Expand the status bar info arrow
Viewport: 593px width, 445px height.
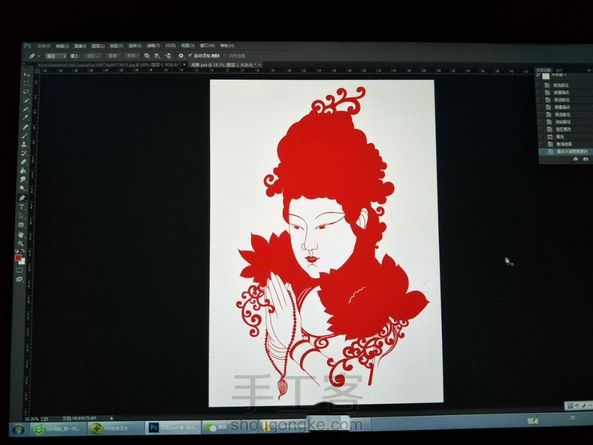(x=112, y=419)
